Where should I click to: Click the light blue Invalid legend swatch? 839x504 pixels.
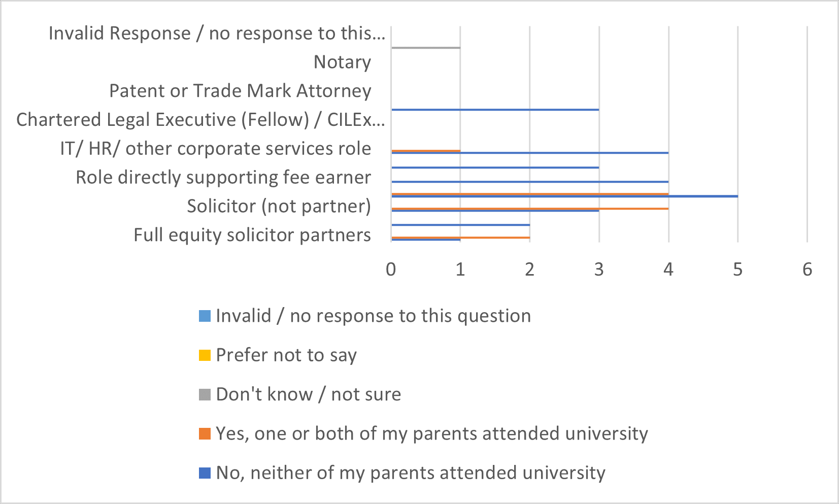pyautogui.click(x=205, y=316)
